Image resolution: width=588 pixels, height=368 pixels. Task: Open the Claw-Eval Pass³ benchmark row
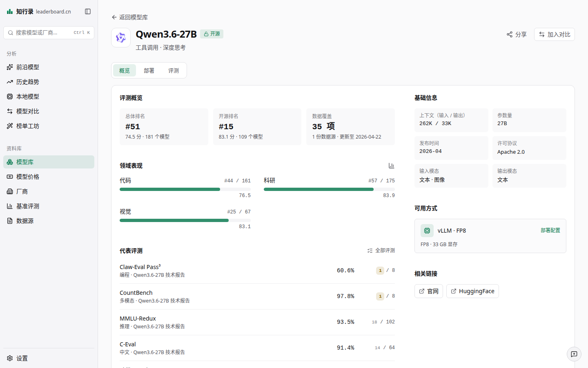pos(257,271)
